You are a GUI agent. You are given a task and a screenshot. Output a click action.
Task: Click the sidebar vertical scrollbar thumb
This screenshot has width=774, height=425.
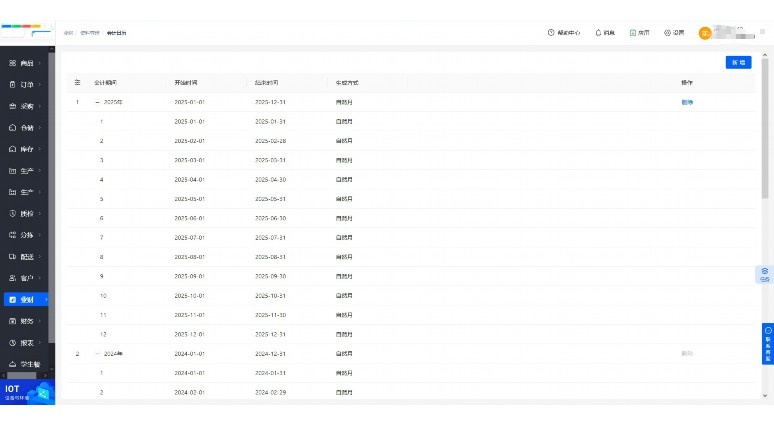(51, 197)
